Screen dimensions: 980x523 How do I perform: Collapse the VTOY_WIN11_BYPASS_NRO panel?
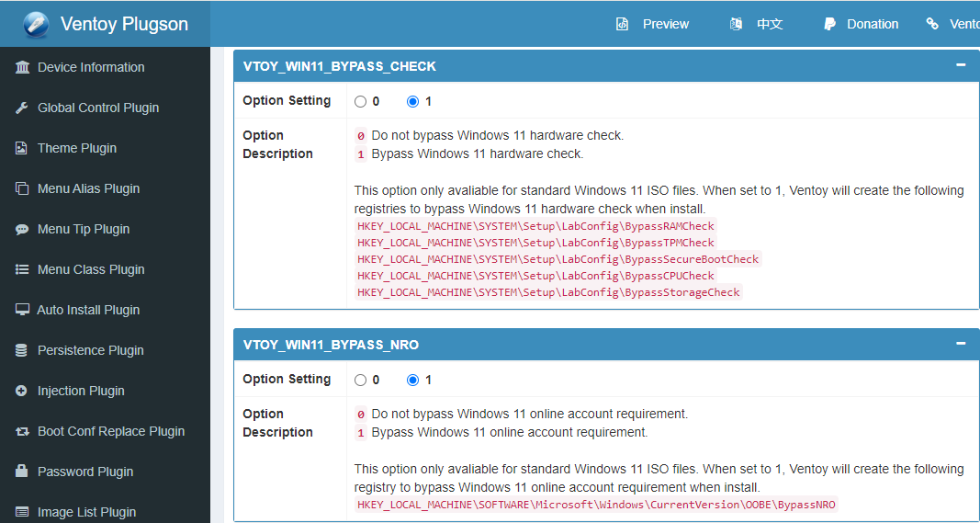962,343
